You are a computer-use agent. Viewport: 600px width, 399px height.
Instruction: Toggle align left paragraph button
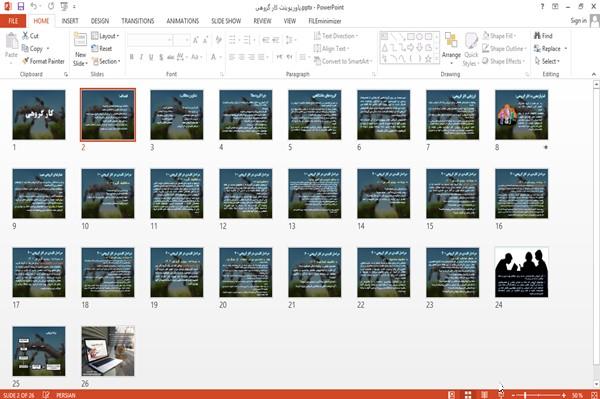tap(232, 57)
